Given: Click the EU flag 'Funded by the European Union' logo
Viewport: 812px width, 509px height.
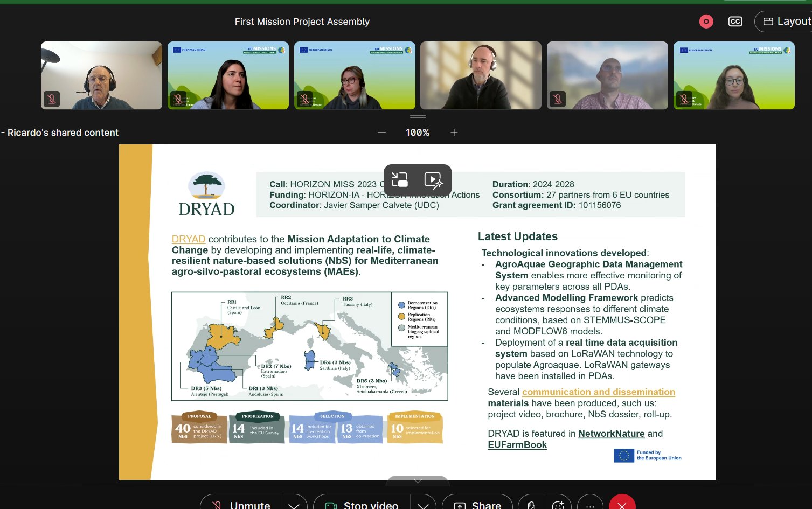Looking at the screenshot, I should (x=648, y=456).
